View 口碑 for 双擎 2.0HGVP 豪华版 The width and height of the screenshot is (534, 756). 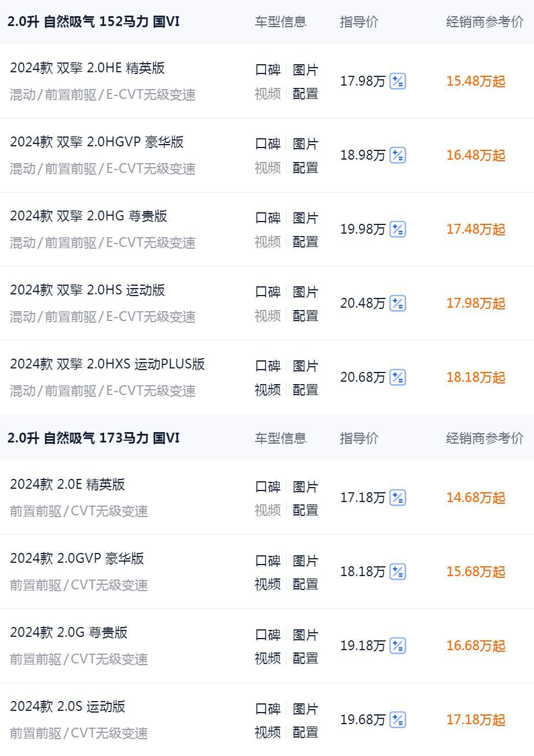coord(268,144)
